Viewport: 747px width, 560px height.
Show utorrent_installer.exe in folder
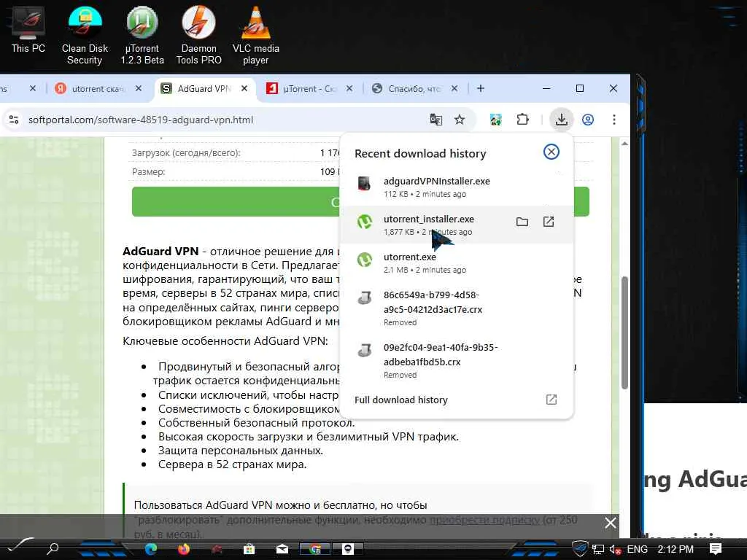pos(522,222)
